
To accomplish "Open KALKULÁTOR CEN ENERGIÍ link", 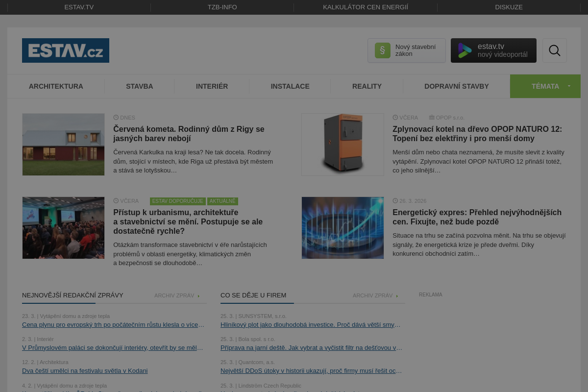I will coord(366,7).
